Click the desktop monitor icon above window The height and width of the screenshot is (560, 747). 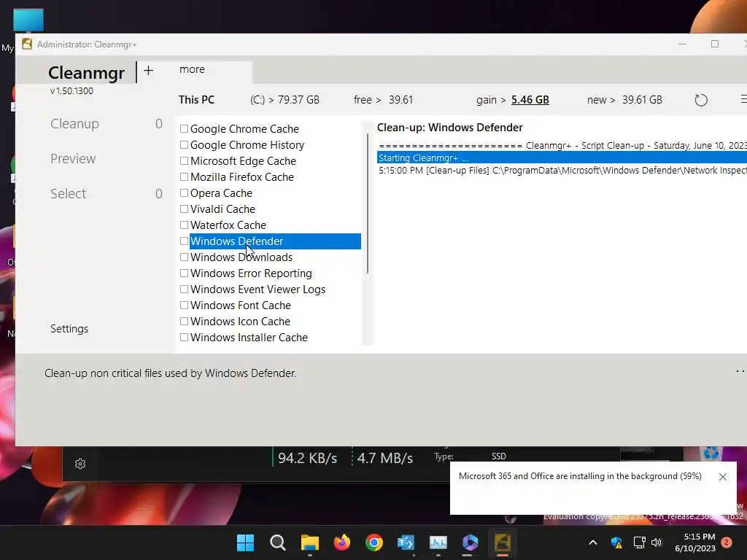28,21
